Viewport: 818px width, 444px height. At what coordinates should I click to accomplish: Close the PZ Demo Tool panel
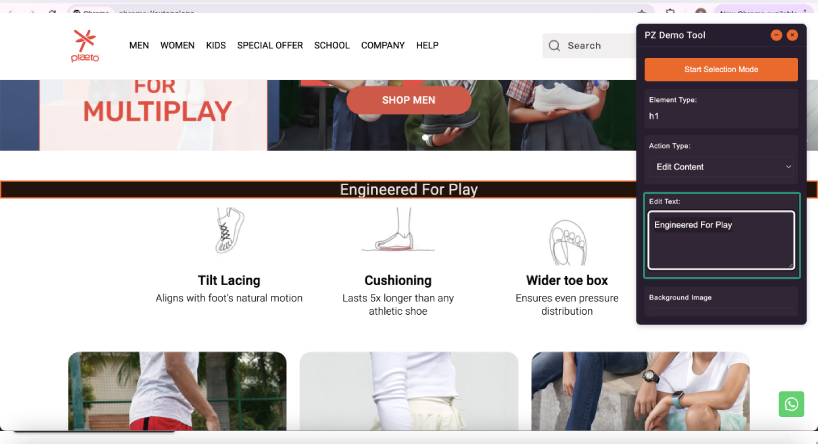792,35
